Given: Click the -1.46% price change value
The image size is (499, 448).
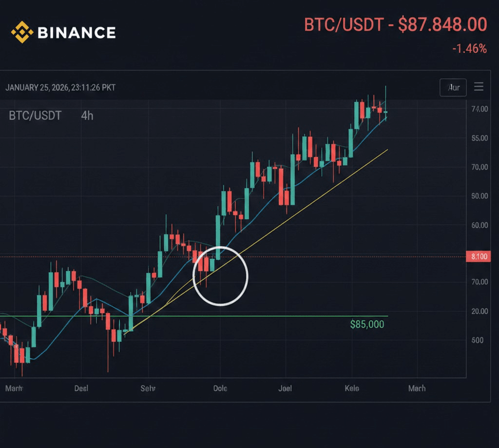Looking at the screenshot, I should tap(469, 49).
